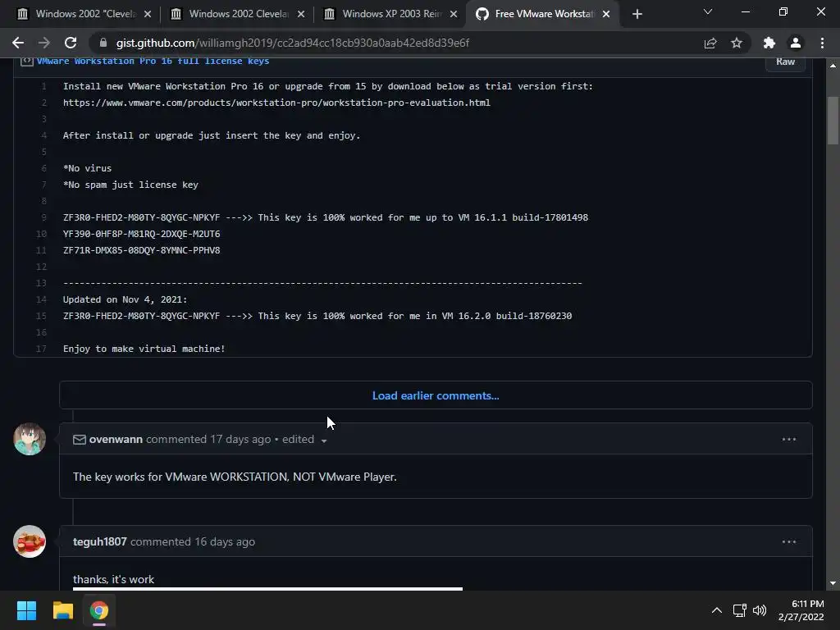
Task: Open the Chrome extensions puzzle icon
Action: tap(769, 43)
